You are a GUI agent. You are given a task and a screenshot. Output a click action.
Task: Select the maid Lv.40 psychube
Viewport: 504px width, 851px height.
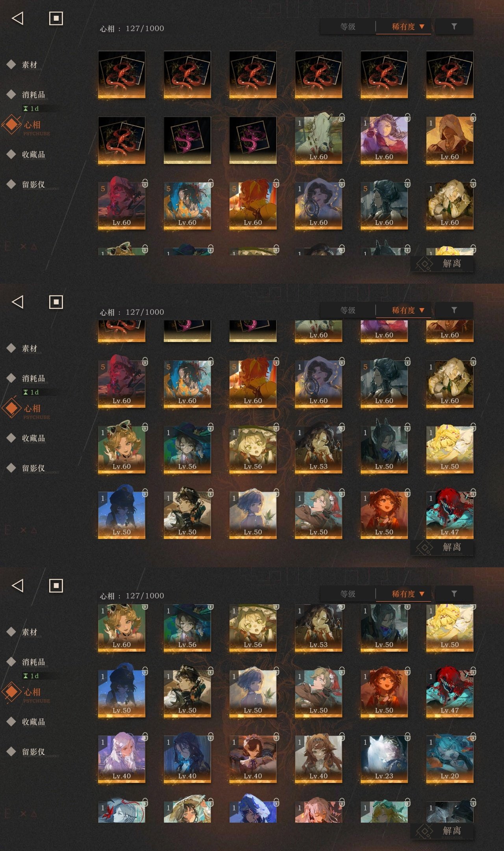253,758
